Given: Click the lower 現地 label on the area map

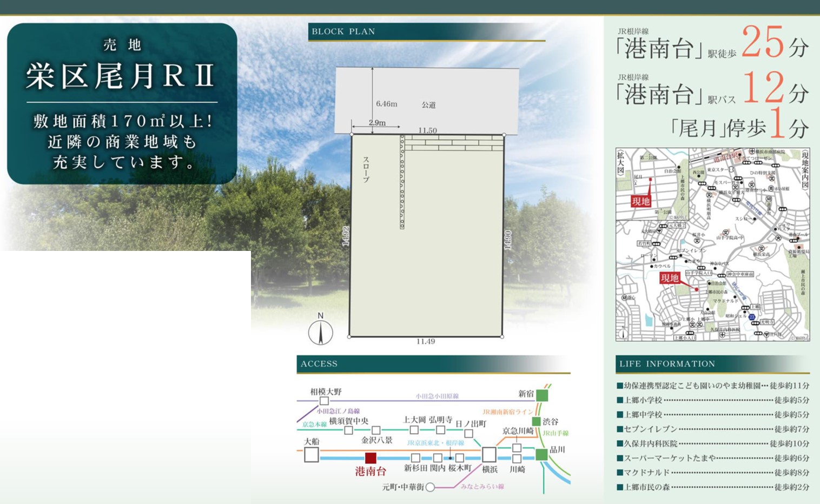Looking at the screenshot, I should point(669,278).
